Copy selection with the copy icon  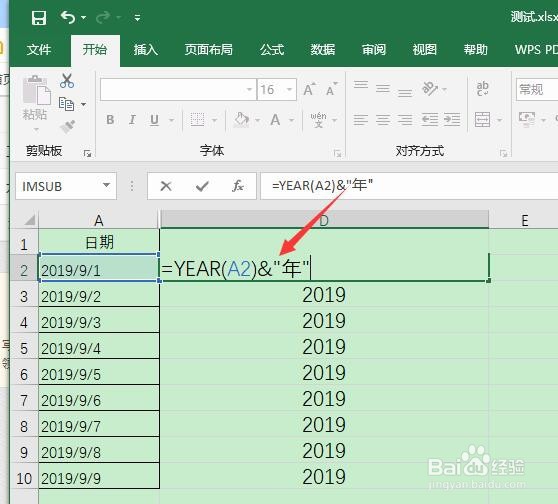(66, 104)
